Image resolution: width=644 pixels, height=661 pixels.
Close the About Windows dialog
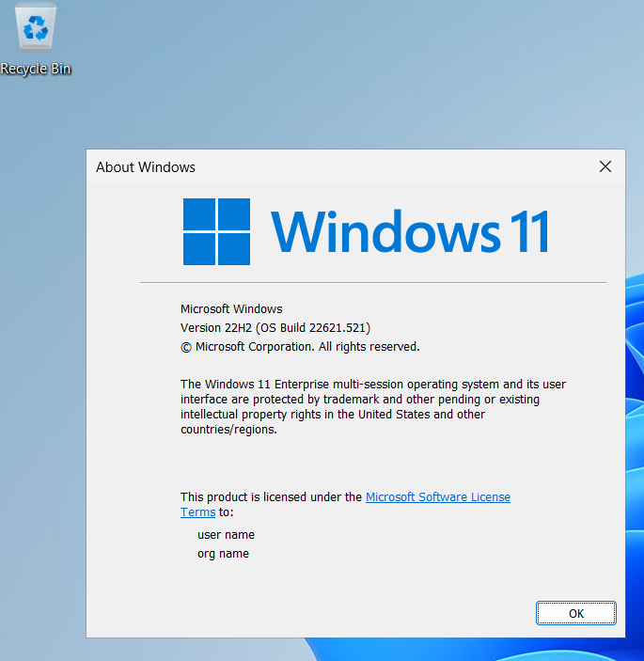605,166
